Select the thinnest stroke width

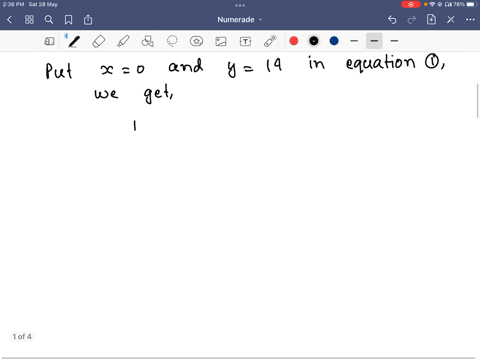coord(354,41)
